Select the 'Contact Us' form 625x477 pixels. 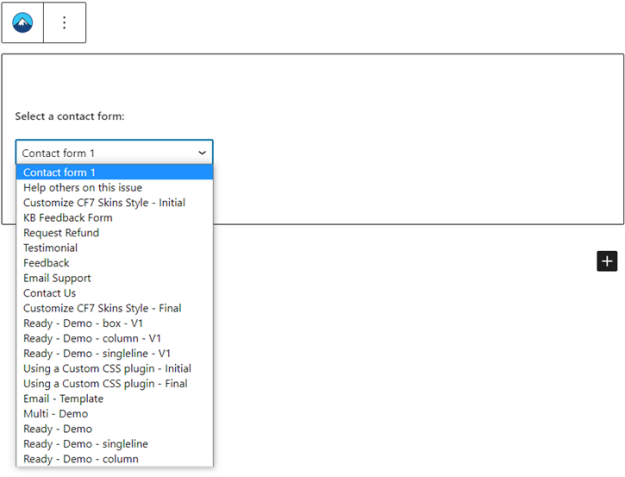point(49,293)
